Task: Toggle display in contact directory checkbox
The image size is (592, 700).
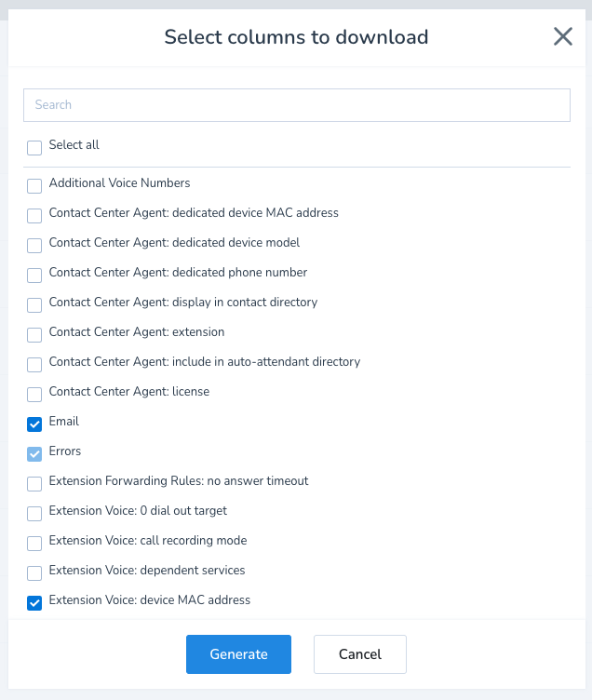Action: 34,304
